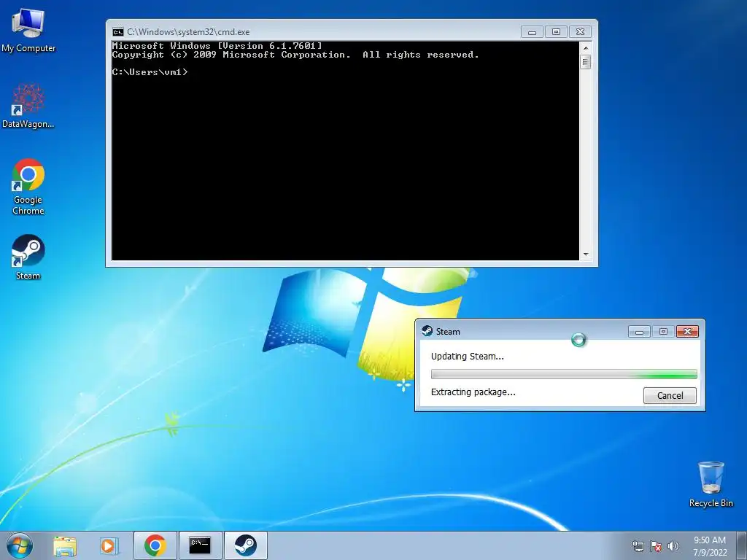Minimize the Steam updater window
Screen dimensions: 747x560
[639, 332]
